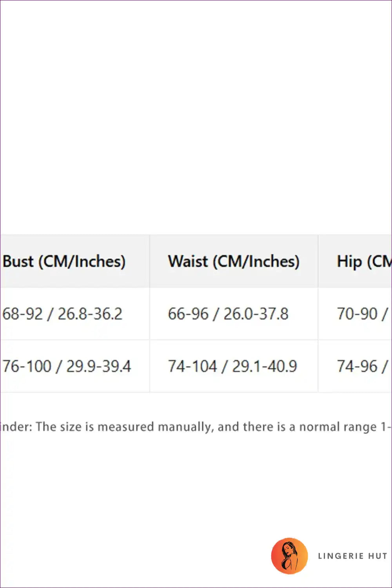Click the 74-96 hip value

point(357,367)
